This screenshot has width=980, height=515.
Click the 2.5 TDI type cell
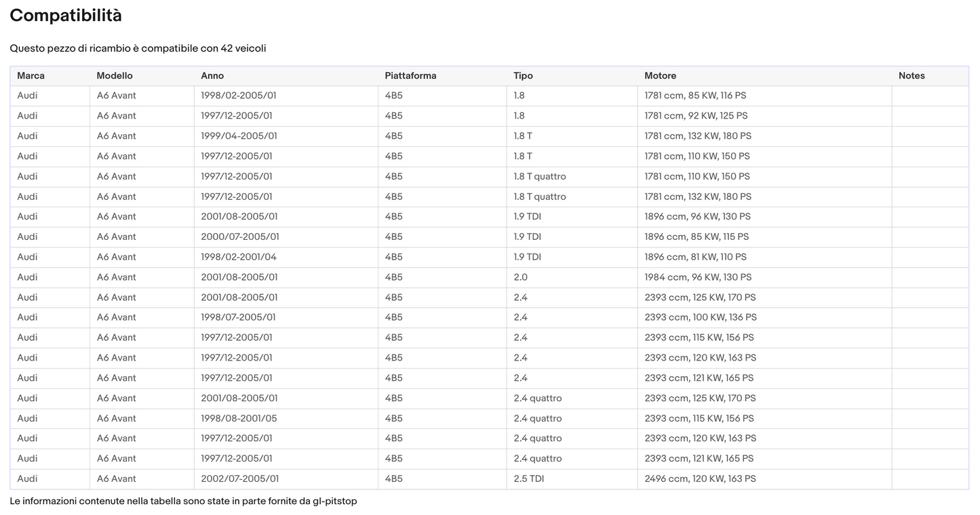528,479
